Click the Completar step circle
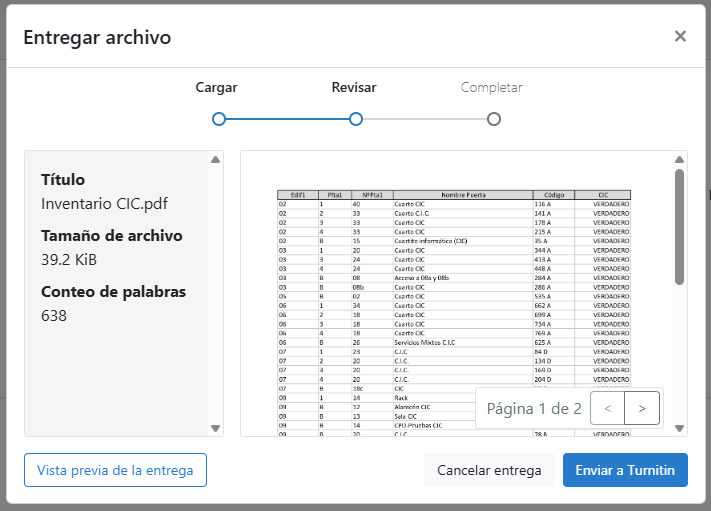Image resolution: width=711 pixels, height=511 pixels. [493, 119]
